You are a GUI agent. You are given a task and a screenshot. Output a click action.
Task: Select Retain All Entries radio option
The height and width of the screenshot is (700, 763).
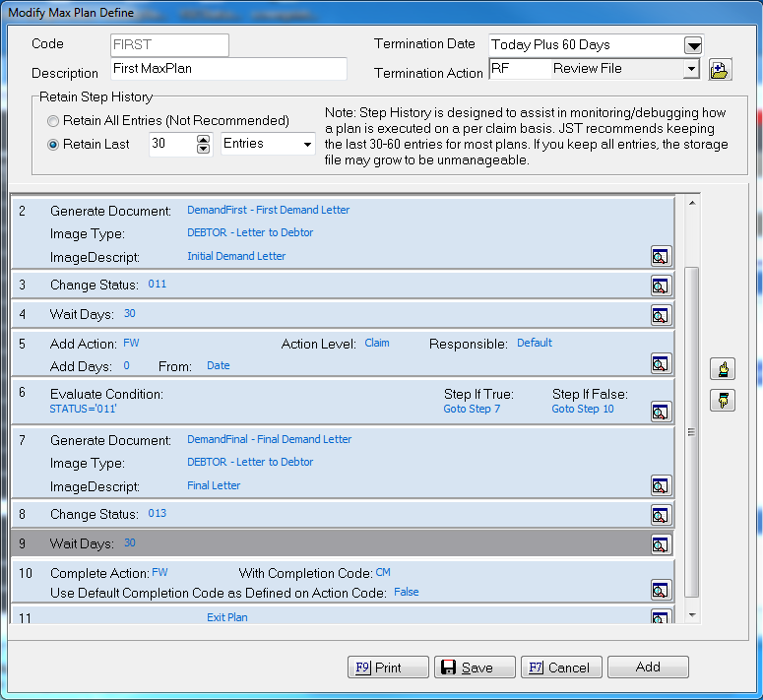point(54,121)
